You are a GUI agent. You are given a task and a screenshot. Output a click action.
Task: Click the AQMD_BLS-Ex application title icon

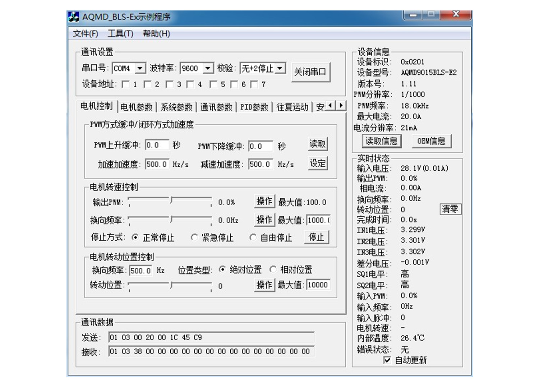pyautogui.click(x=74, y=17)
